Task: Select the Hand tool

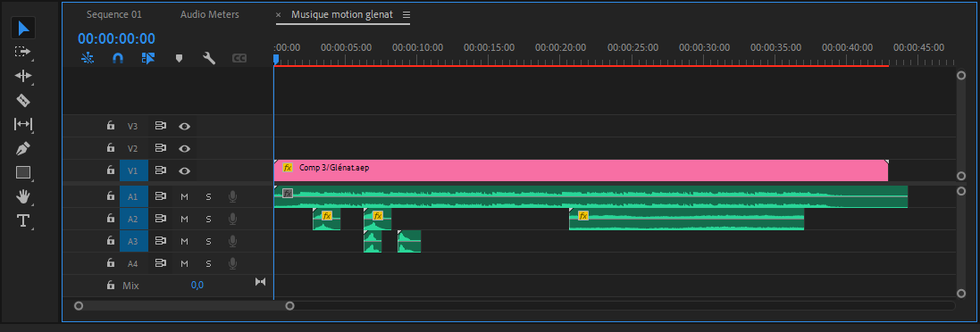Action: coord(23,196)
